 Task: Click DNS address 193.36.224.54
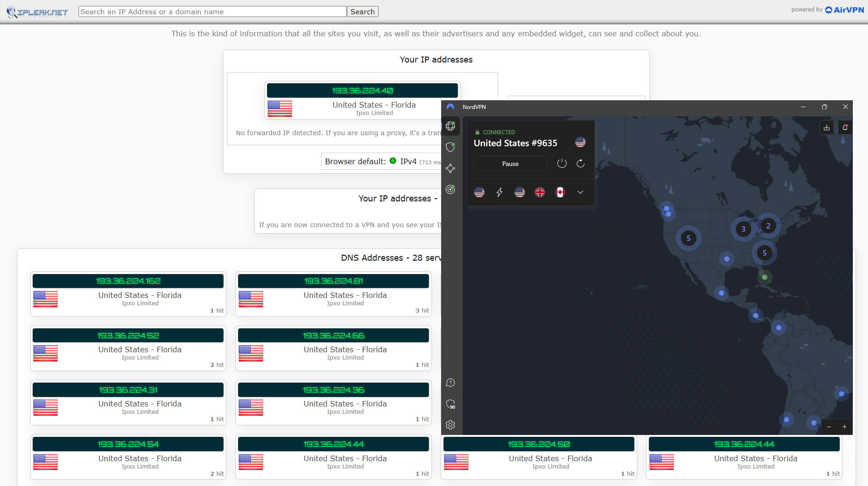[128, 444]
